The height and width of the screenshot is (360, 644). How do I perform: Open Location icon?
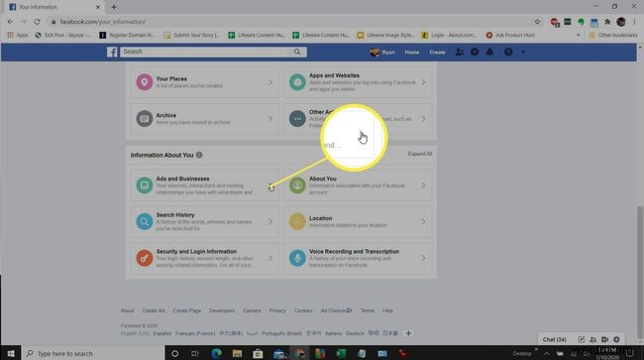[x=297, y=221]
